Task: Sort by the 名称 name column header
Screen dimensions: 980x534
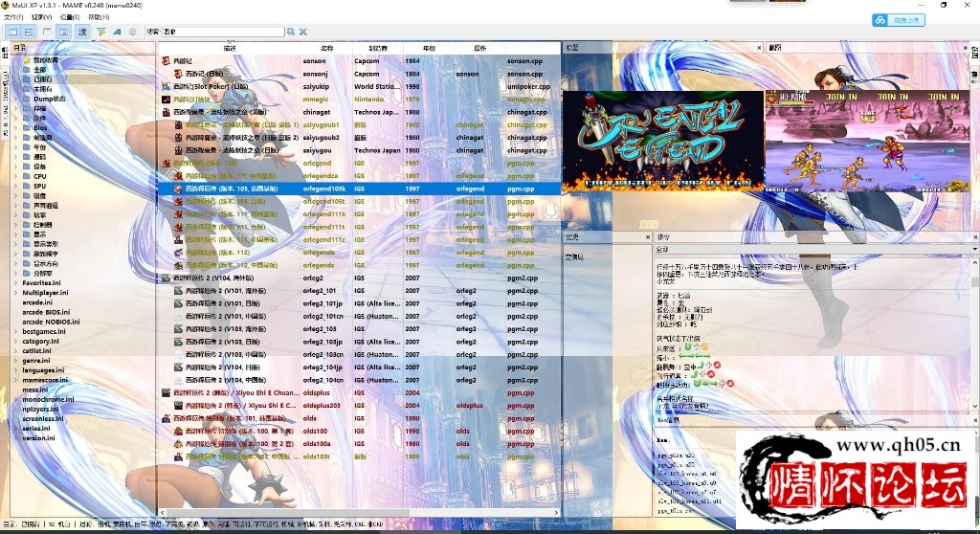Action: click(x=327, y=48)
